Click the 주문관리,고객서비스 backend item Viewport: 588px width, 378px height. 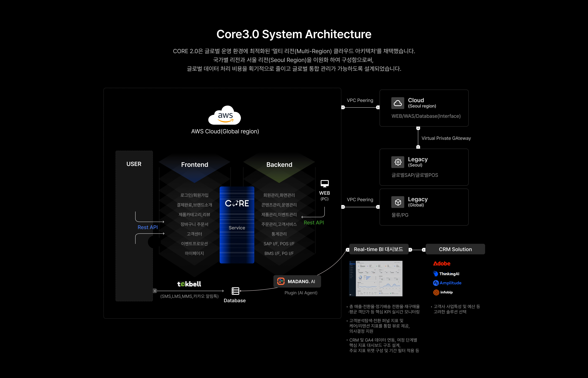(279, 224)
